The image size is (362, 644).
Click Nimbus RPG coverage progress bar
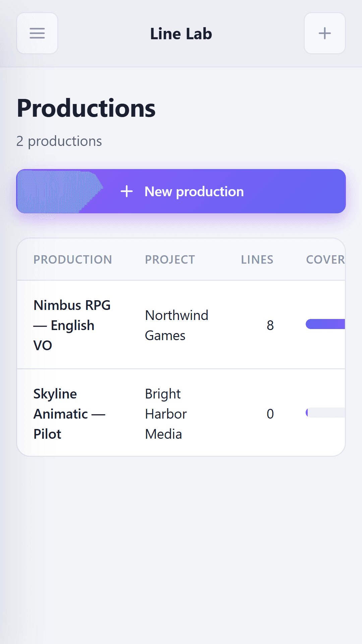point(325,324)
